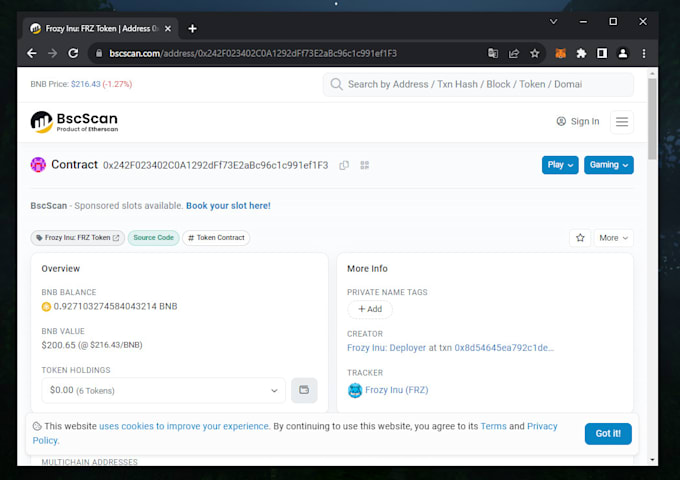Click the BscScan search field

coord(478,84)
